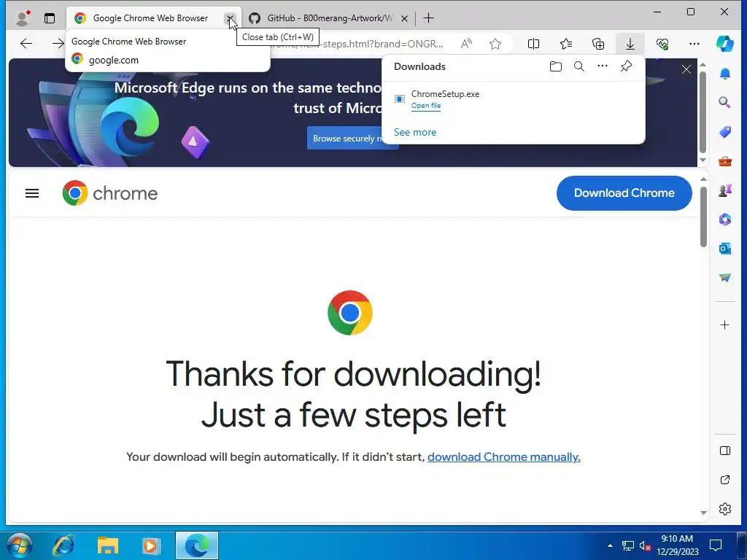The height and width of the screenshot is (560, 747).
Task: Click the chrome logo in header
Action: coord(109,192)
